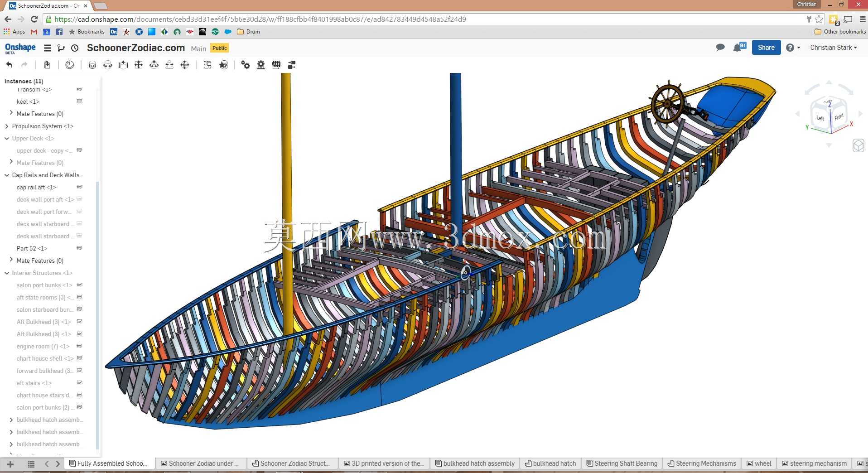The height and width of the screenshot is (473, 868).
Task: Select the Fastened mate tool
Action: click(92, 65)
